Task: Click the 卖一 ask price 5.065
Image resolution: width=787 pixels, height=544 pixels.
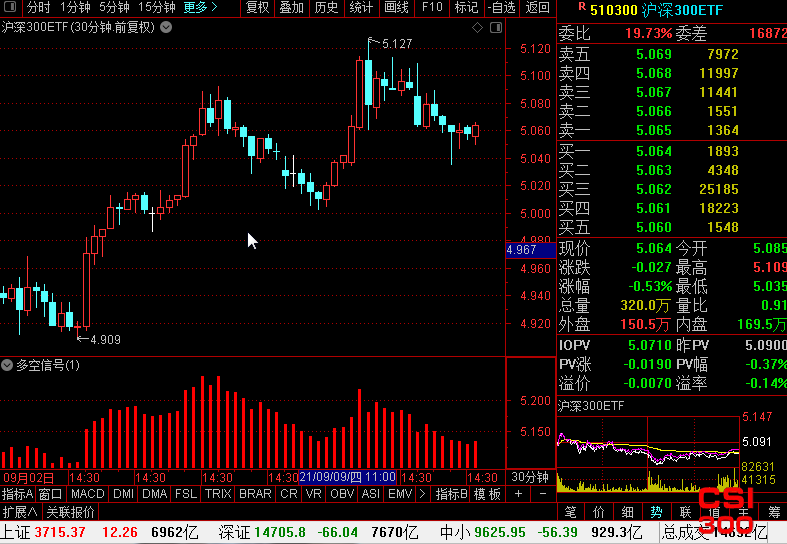Action: click(x=653, y=130)
